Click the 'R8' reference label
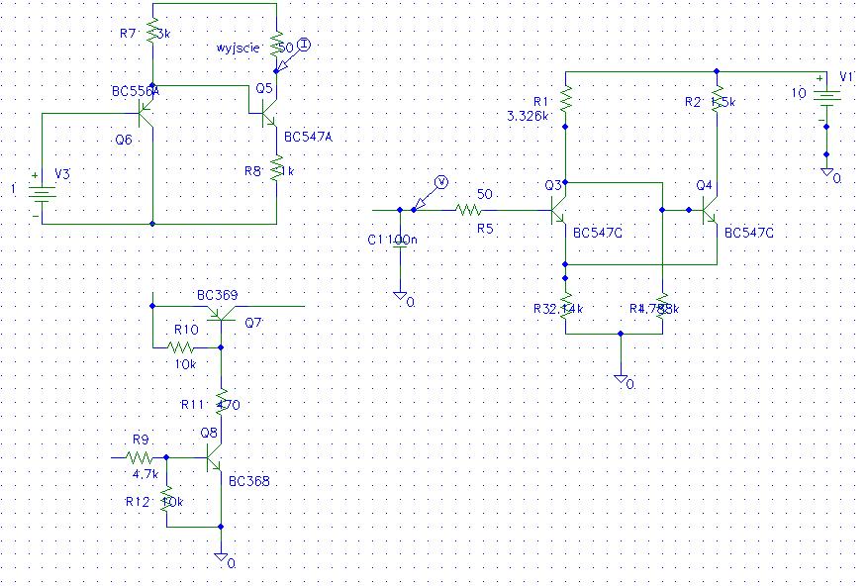 252,171
